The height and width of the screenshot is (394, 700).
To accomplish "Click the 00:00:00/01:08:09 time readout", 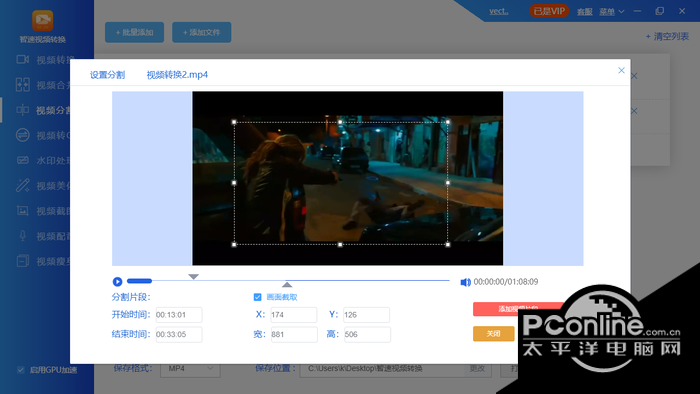I will tap(506, 282).
